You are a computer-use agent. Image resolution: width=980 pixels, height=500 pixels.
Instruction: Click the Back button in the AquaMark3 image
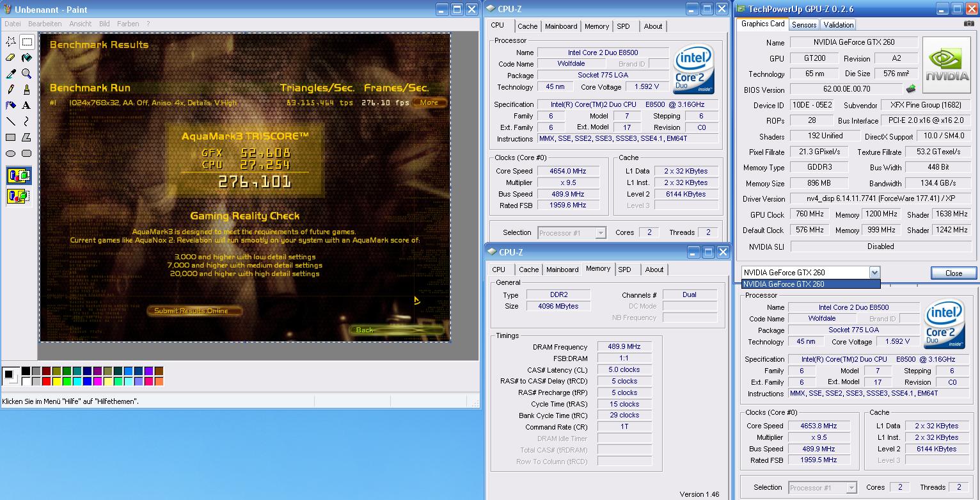click(x=397, y=330)
